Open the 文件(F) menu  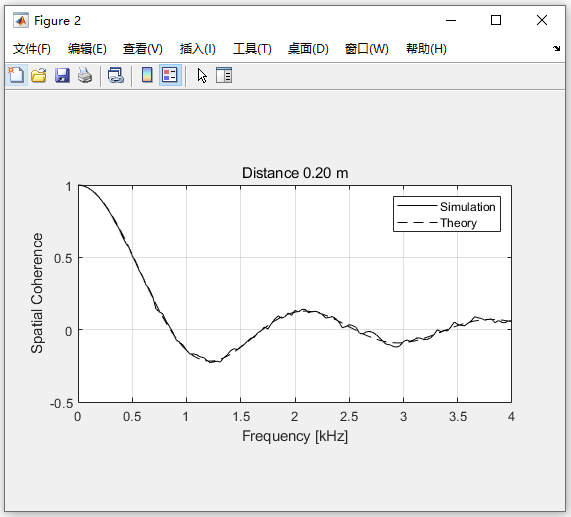(x=32, y=49)
